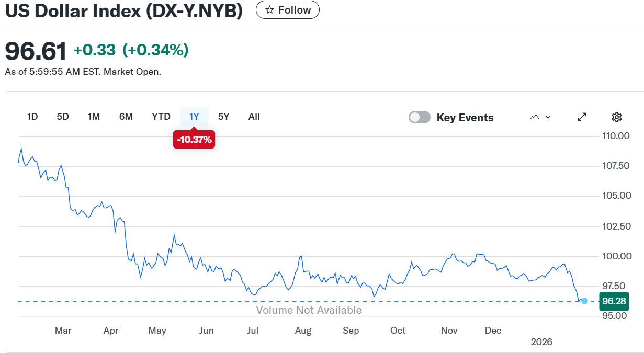
Task: Switch chart to 6M range
Action: 126,117
